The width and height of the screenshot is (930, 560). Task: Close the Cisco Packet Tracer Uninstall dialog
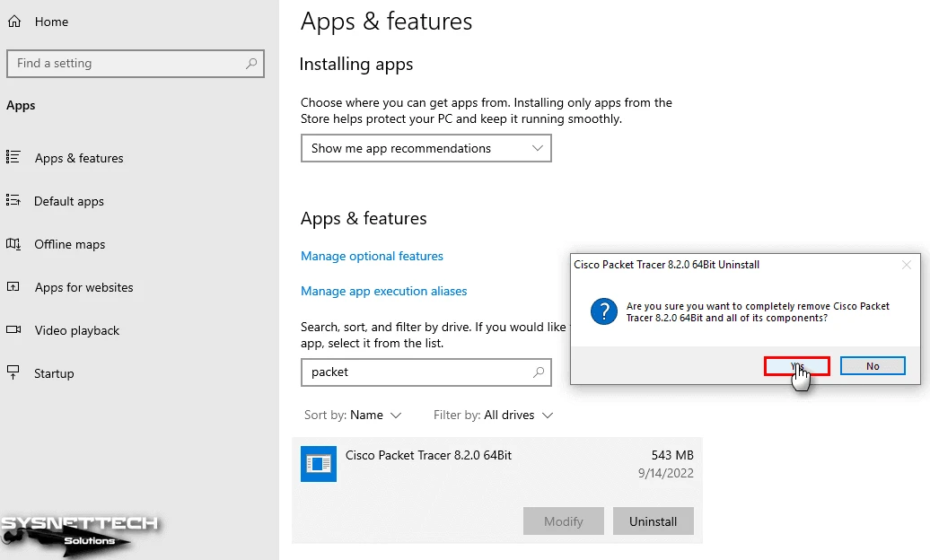click(906, 265)
